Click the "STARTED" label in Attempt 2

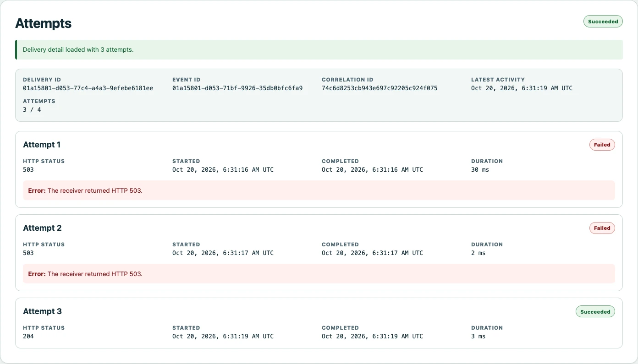pos(186,244)
